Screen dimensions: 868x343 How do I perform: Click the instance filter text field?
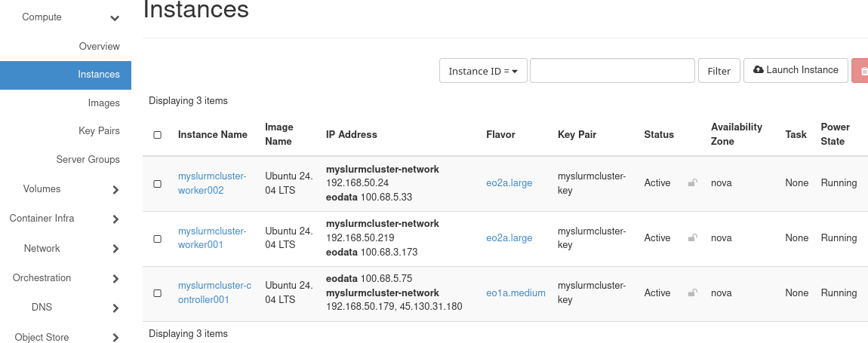[x=612, y=71]
